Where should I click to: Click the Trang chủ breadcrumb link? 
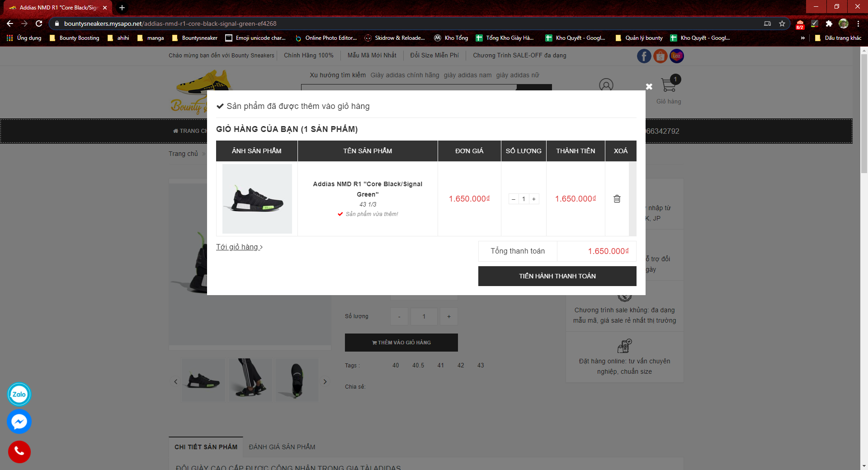184,154
